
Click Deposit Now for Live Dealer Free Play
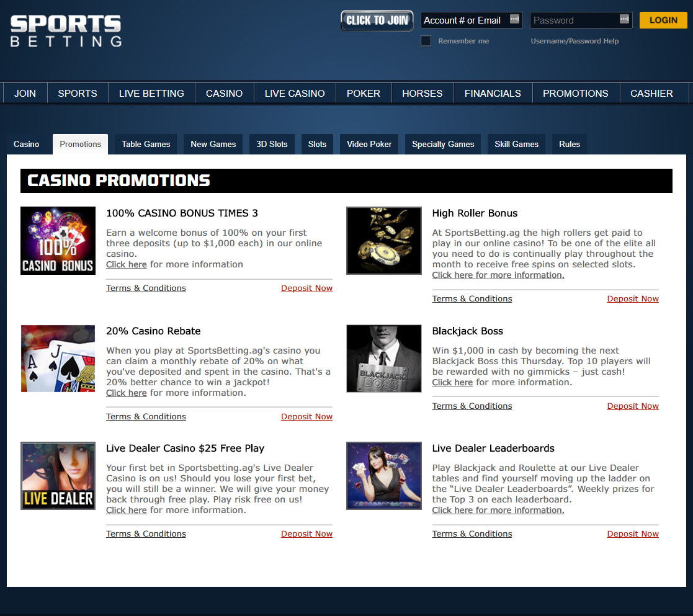coord(306,534)
